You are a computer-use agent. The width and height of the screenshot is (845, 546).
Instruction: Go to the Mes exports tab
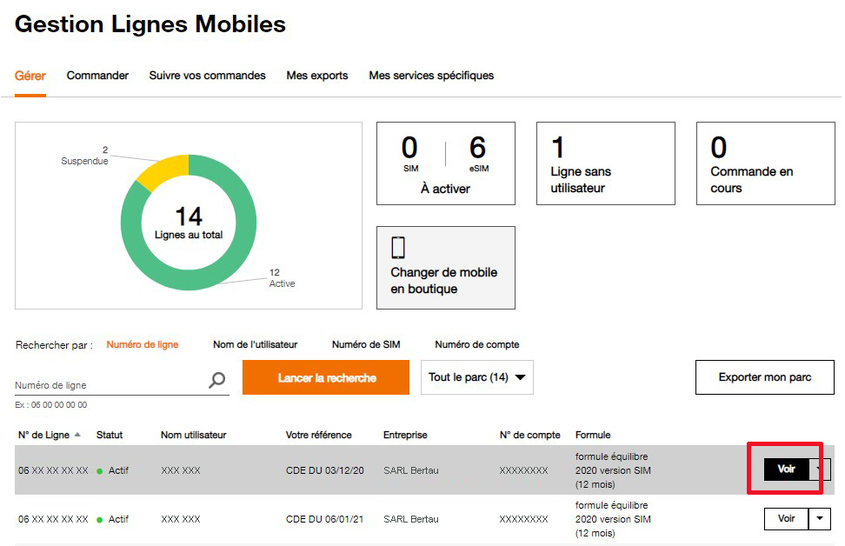point(317,76)
